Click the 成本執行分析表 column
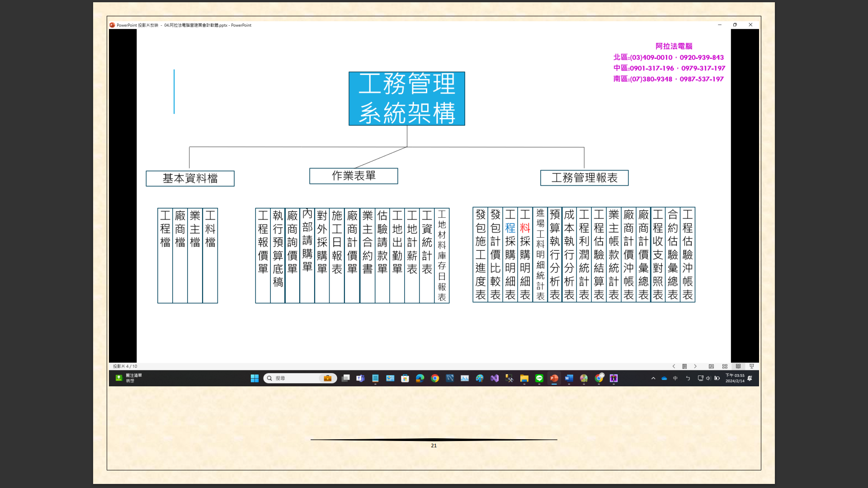868x488 pixels. pos(569,255)
